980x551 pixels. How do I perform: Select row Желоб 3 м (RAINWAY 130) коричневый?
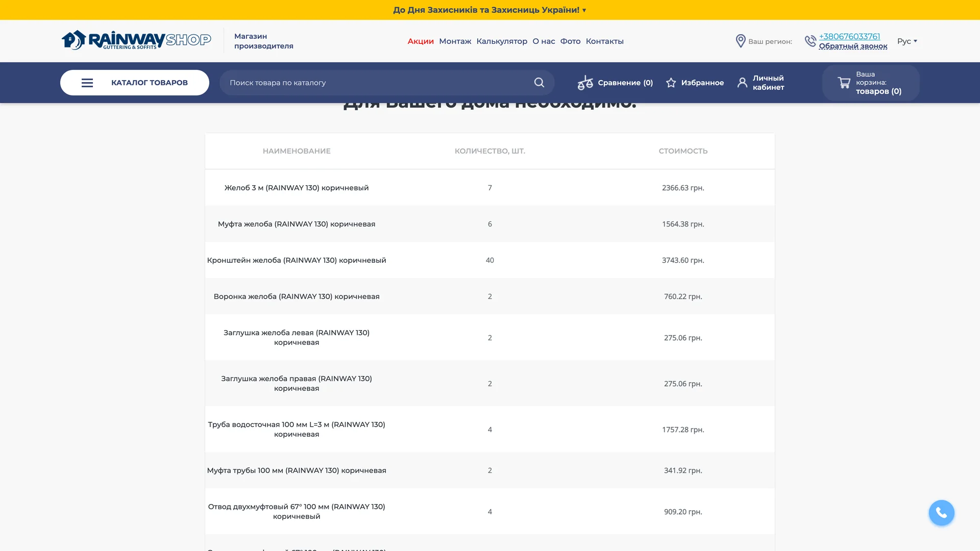coord(489,188)
